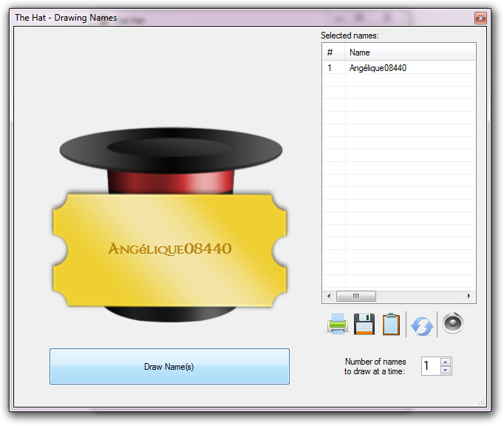Click the Draw Name(s) button
Viewport: 504px width, 426px height.
169,367
